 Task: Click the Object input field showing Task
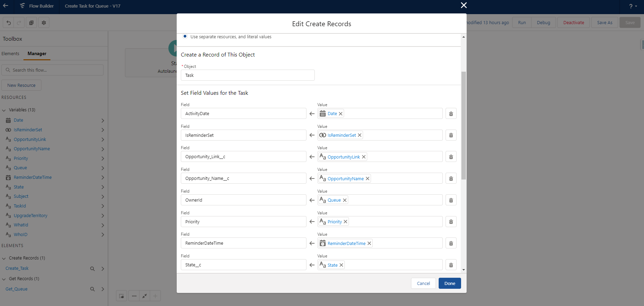[x=247, y=75]
